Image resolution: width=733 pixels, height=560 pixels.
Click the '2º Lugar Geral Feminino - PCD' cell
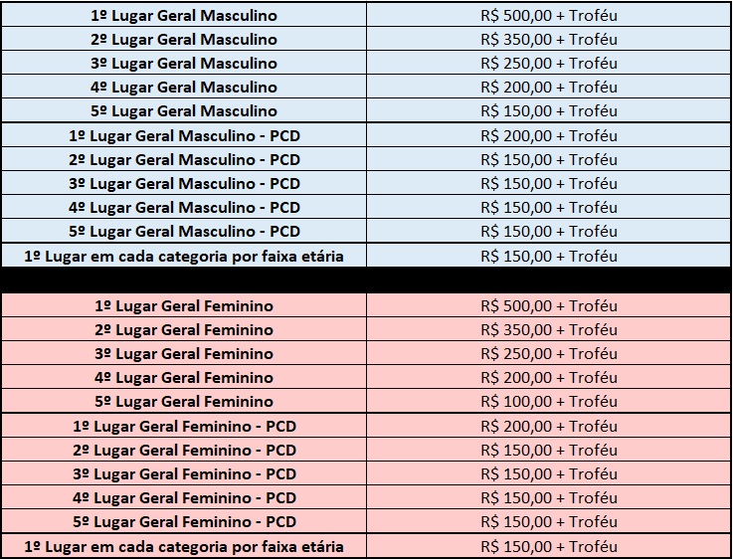(x=184, y=450)
